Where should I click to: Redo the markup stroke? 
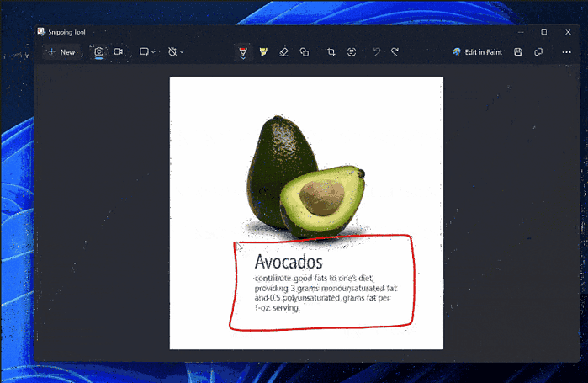click(395, 51)
